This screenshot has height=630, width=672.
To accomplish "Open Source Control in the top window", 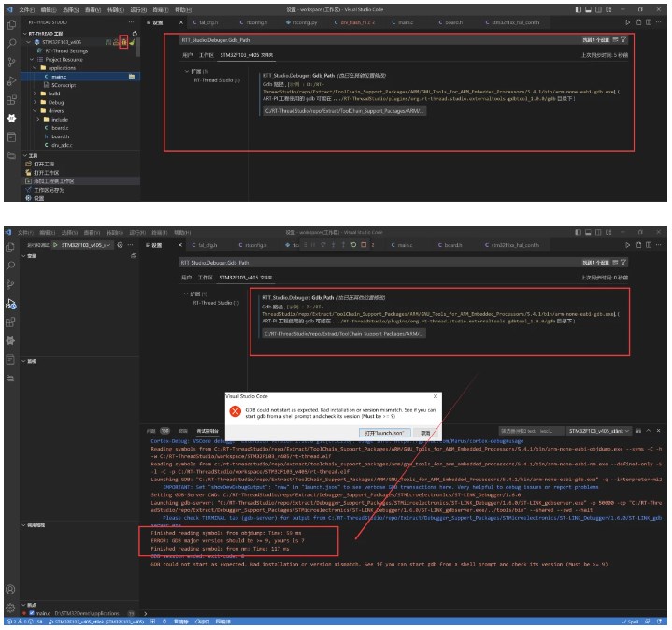I will 11,62.
